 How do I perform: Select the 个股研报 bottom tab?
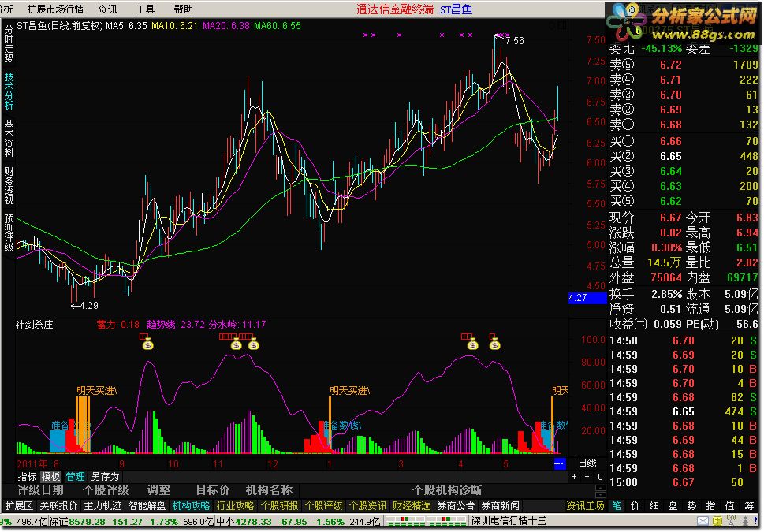tap(279, 506)
